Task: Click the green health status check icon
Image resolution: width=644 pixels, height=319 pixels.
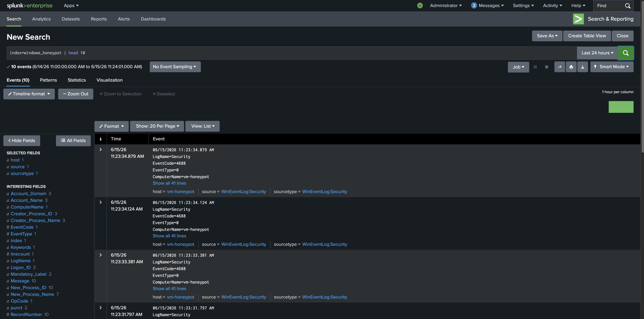Action: 420,6
